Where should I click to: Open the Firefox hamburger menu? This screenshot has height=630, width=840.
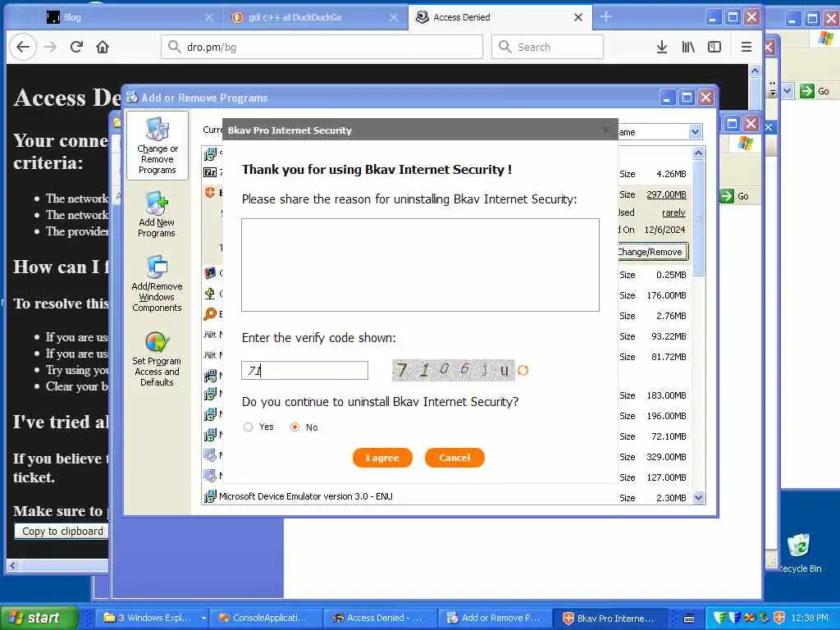coord(746,47)
